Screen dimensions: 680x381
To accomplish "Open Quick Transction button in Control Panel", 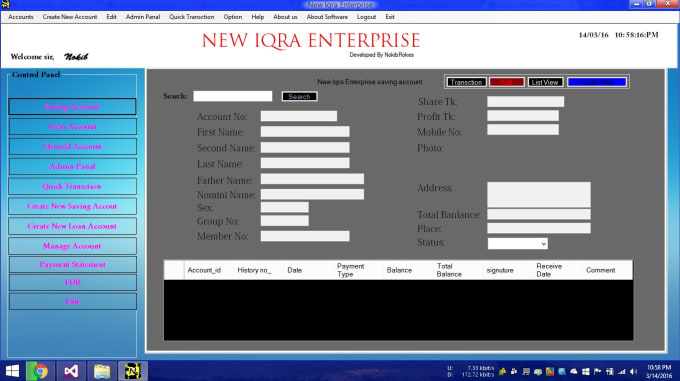I will pos(72,186).
